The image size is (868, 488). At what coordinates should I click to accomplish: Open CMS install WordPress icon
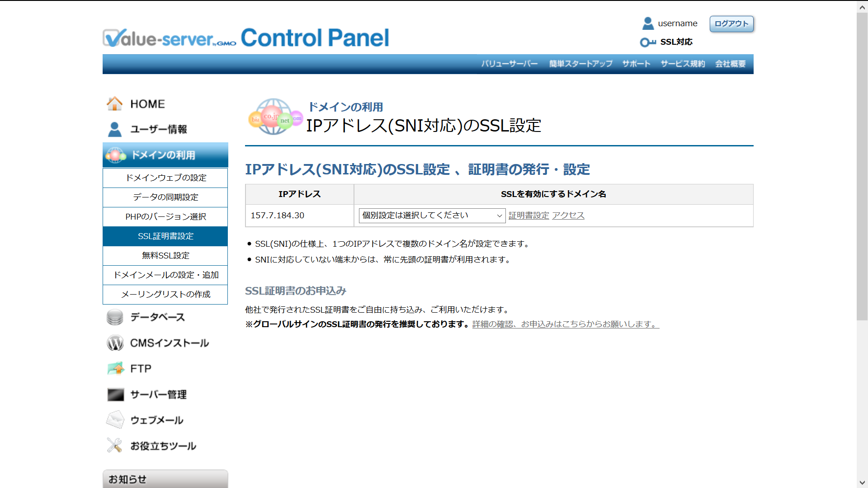pyautogui.click(x=115, y=343)
